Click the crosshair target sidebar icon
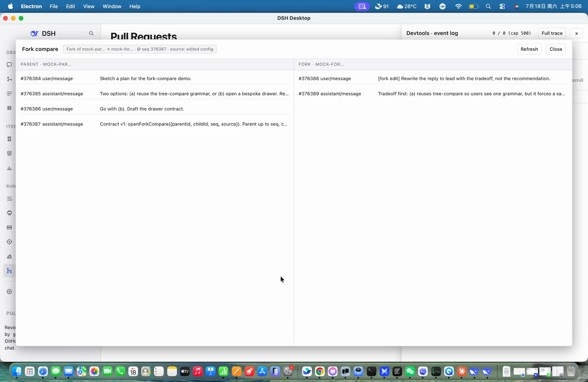The height and width of the screenshot is (382, 588). [9, 242]
